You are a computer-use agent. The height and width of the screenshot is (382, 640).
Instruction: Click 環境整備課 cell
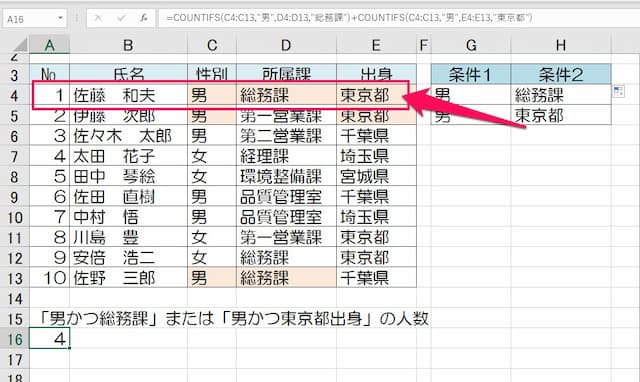point(286,176)
